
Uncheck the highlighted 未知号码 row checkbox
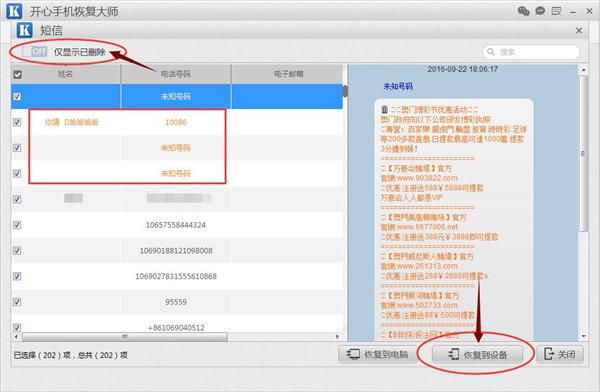coord(17,96)
